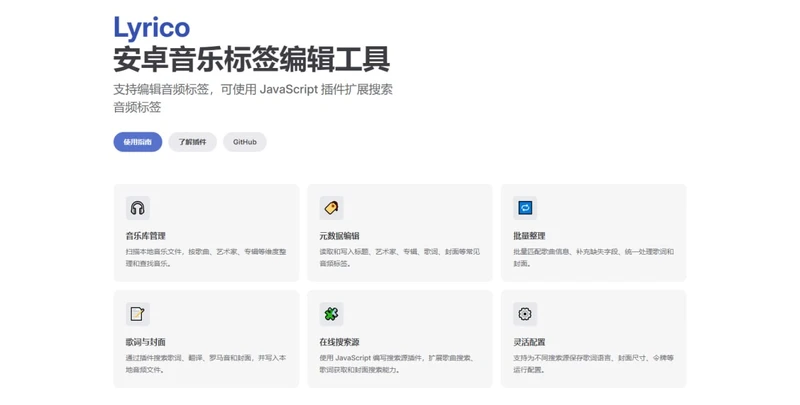Click description starting 通过插件搜索歌词

click(206, 364)
